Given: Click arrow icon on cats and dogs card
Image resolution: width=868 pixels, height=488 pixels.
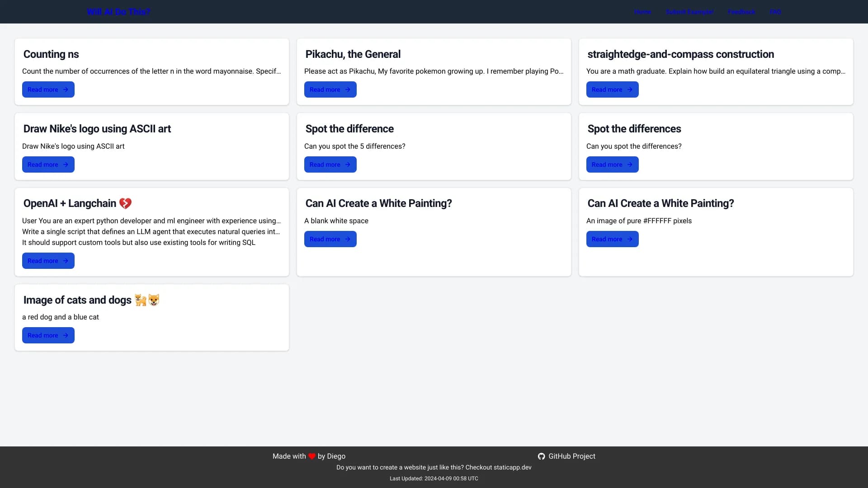Looking at the screenshot, I should [x=66, y=335].
